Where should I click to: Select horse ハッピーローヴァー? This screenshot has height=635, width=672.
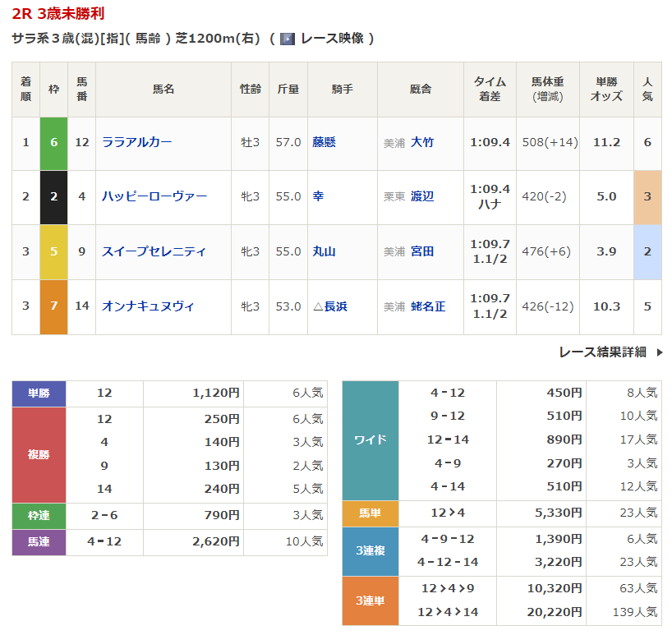154,196
